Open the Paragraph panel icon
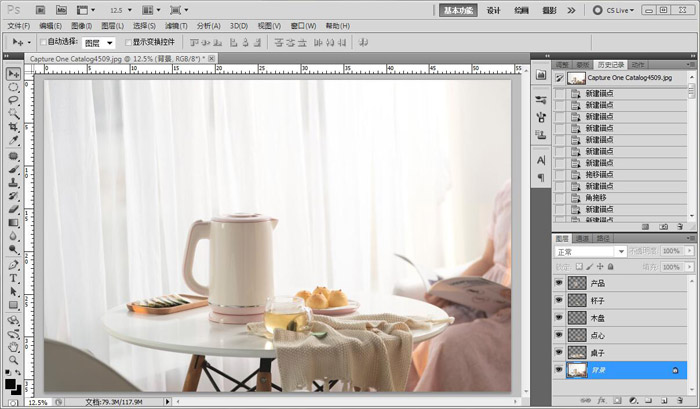 click(x=541, y=177)
